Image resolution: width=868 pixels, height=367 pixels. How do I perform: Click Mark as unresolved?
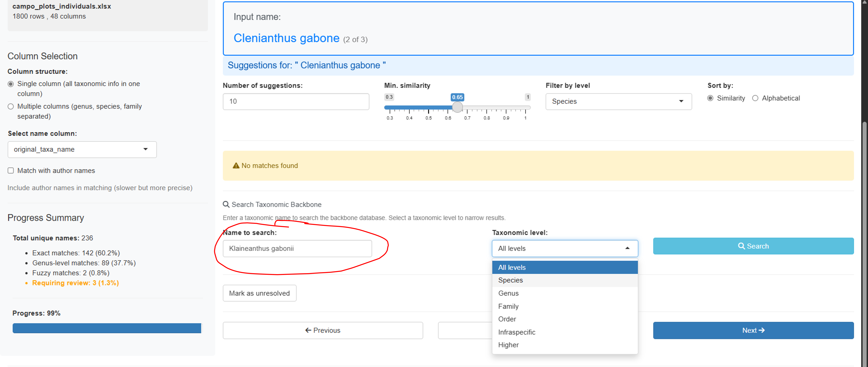259,293
